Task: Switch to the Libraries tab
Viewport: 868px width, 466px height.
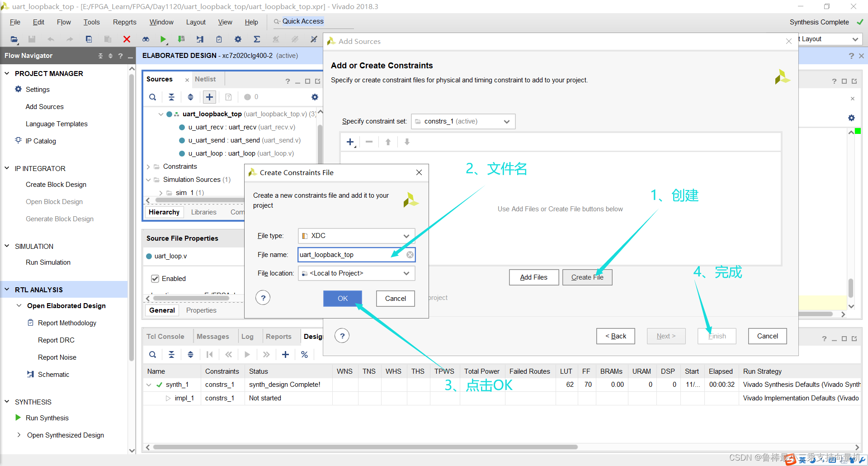Action: [203, 212]
